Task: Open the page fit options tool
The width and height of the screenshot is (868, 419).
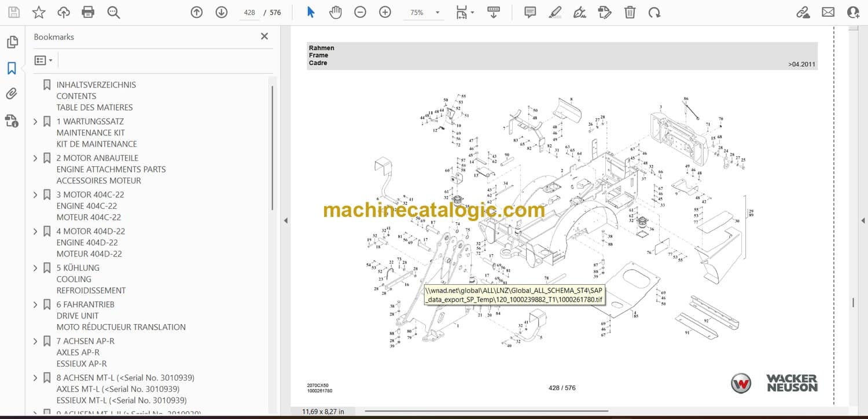Action: [465, 12]
